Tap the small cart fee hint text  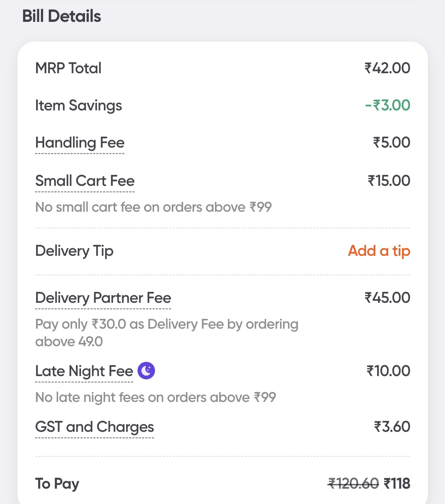pyautogui.click(x=154, y=207)
